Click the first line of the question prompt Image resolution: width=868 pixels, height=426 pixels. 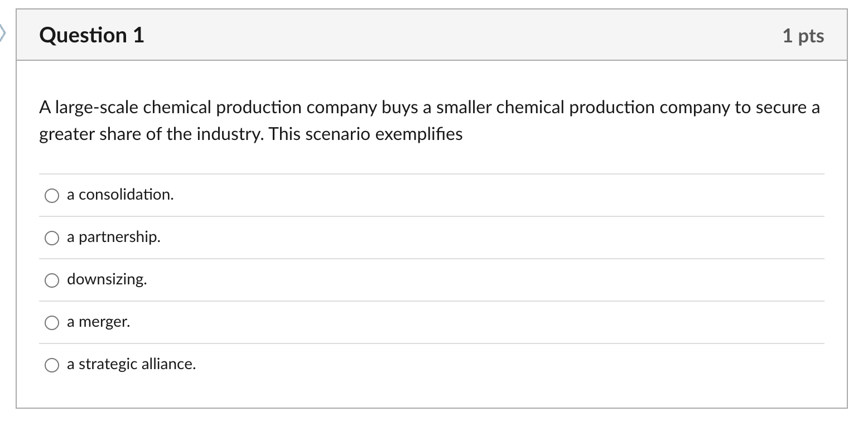point(429,107)
